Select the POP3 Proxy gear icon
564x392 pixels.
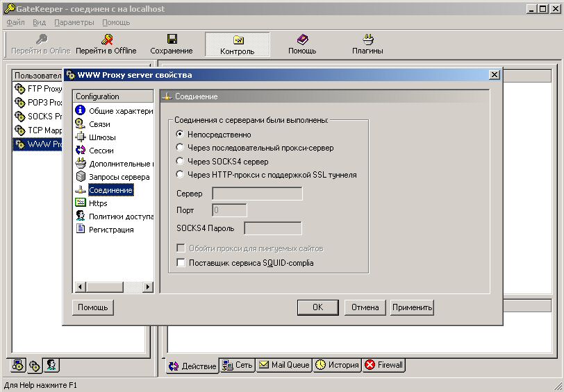pyautogui.click(x=19, y=103)
